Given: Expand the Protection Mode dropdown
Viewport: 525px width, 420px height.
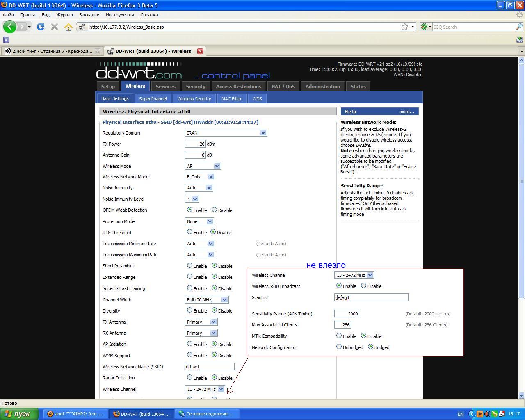Looking at the screenshot, I should [199, 221].
